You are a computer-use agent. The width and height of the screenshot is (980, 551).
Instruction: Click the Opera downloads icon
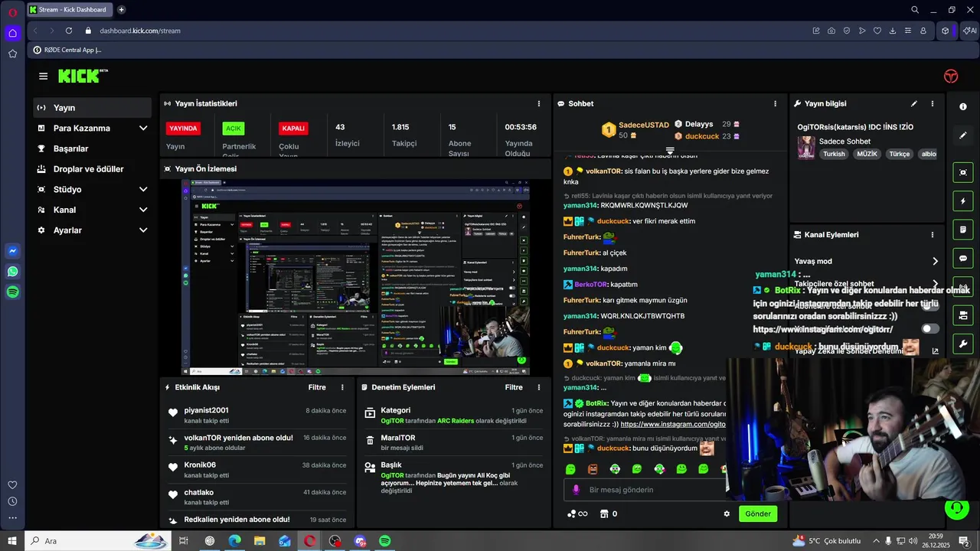click(x=893, y=31)
